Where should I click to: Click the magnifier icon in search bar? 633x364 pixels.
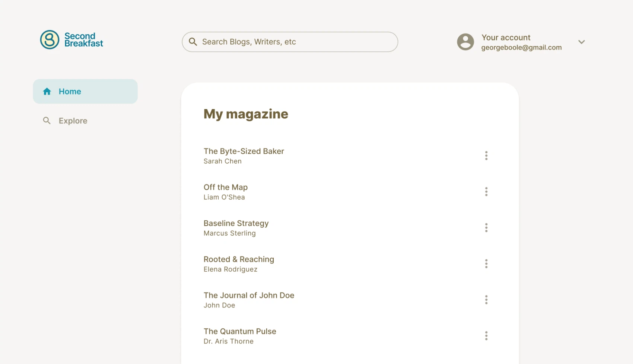tap(193, 42)
